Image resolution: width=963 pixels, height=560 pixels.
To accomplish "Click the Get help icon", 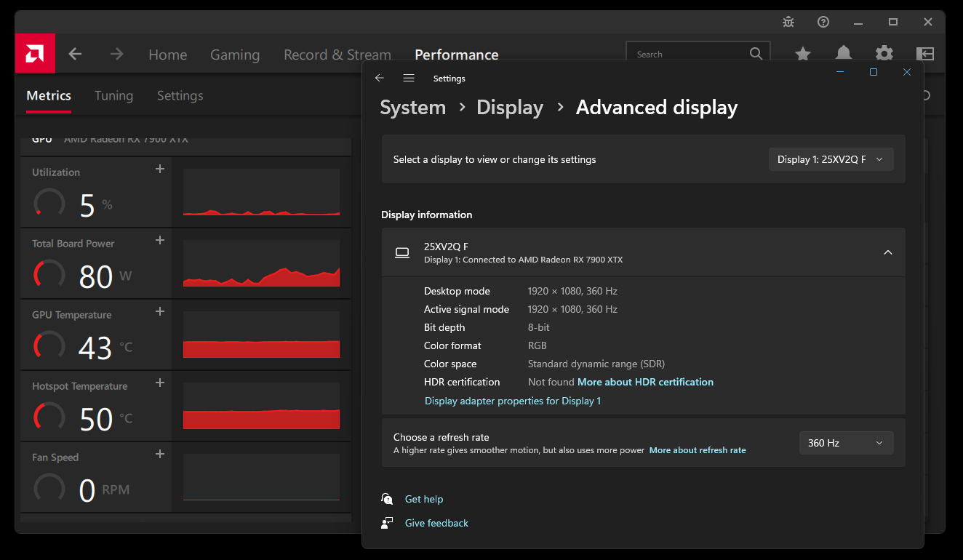I will 387,499.
